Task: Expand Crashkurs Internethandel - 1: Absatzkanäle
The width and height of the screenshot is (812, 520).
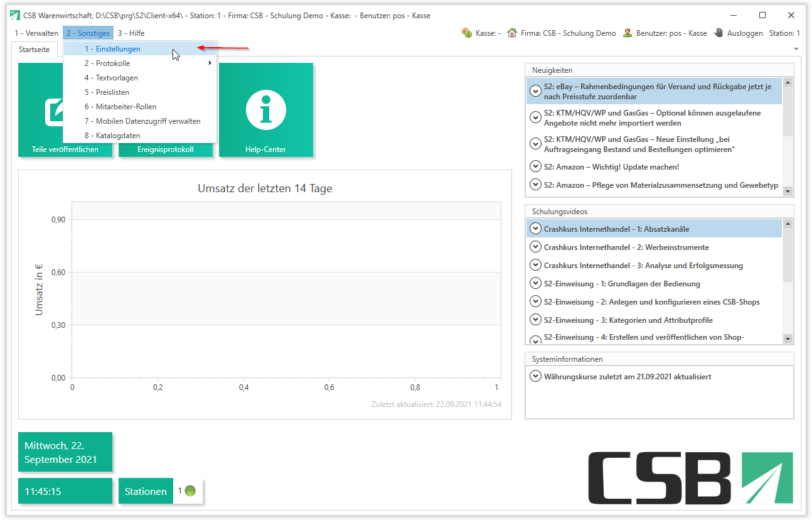Action: (535, 229)
